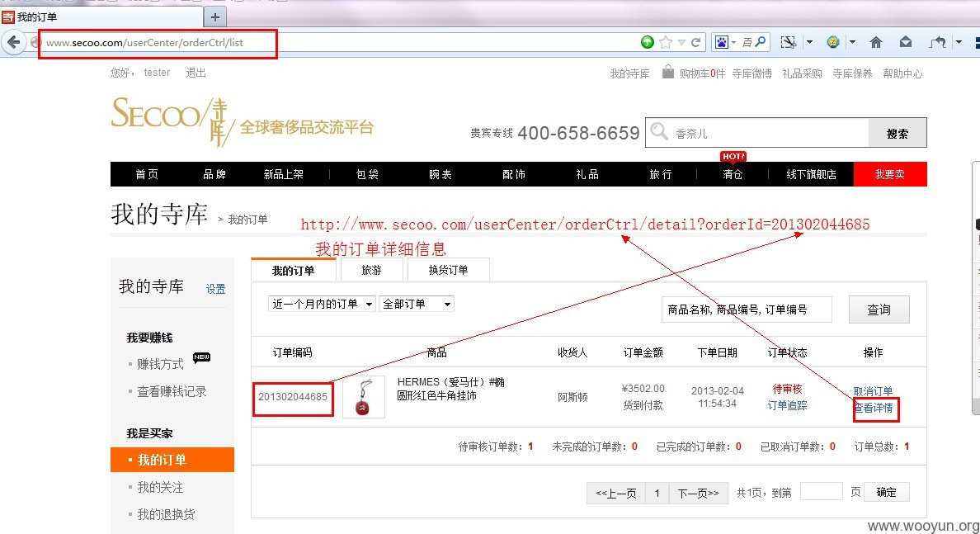Expand the screenshot tool dropdown arrow
The height and width of the screenshot is (534, 980).
tap(809, 43)
